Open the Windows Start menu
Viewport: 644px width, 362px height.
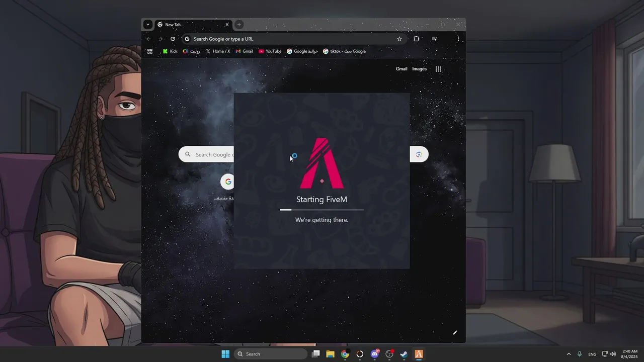pyautogui.click(x=225, y=354)
